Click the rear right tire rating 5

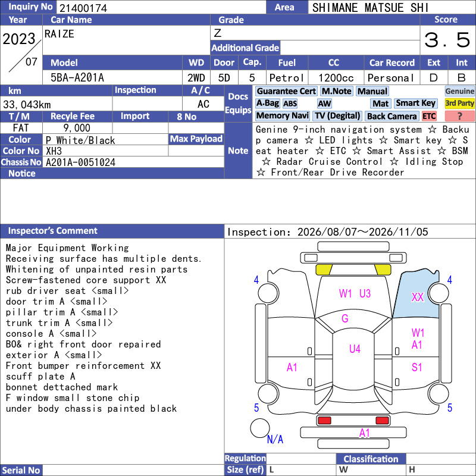point(450,408)
